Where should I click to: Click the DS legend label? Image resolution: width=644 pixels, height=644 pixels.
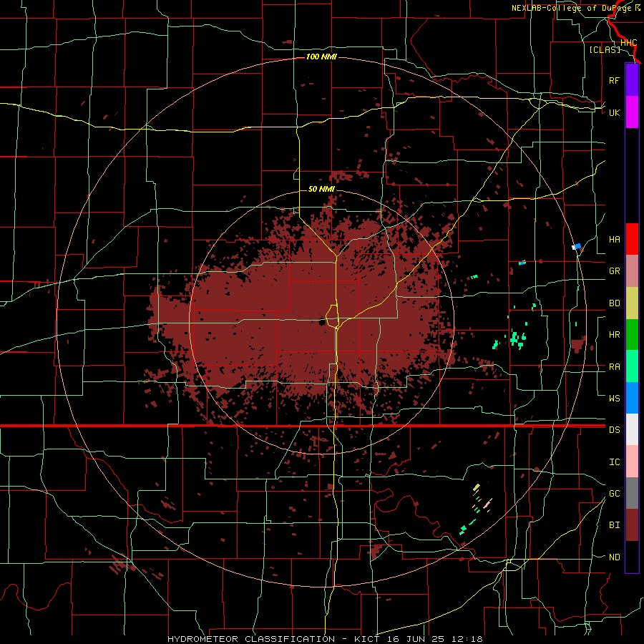coord(614,430)
